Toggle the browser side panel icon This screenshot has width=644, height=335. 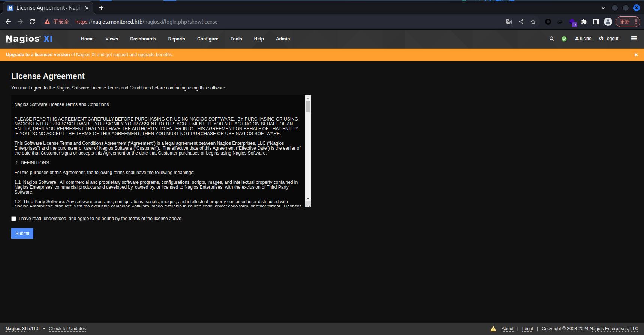coord(596,22)
